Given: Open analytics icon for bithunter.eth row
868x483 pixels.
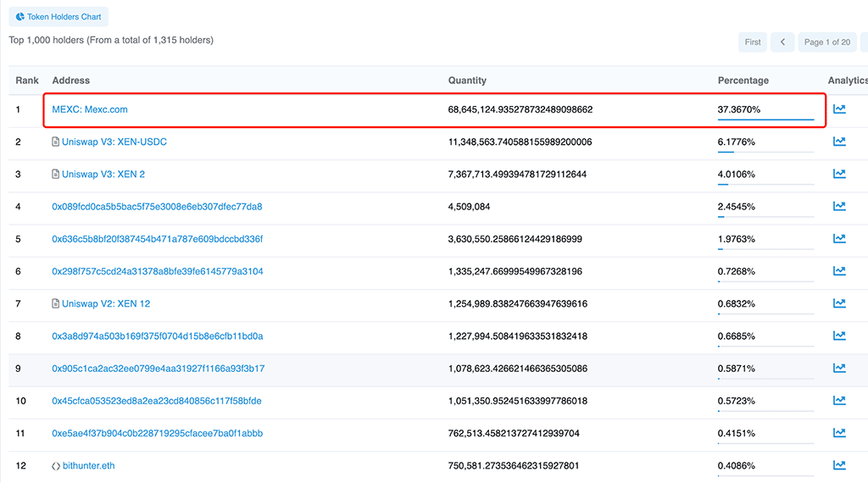Looking at the screenshot, I should [x=839, y=465].
